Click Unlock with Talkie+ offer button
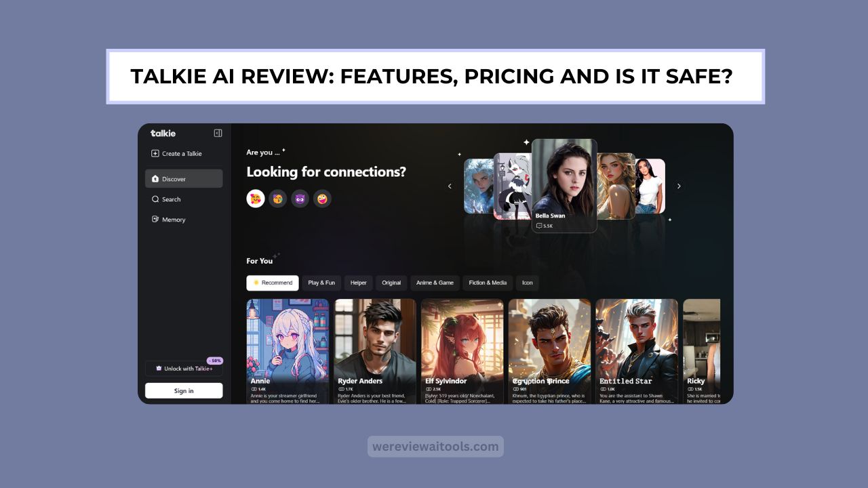 click(184, 368)
